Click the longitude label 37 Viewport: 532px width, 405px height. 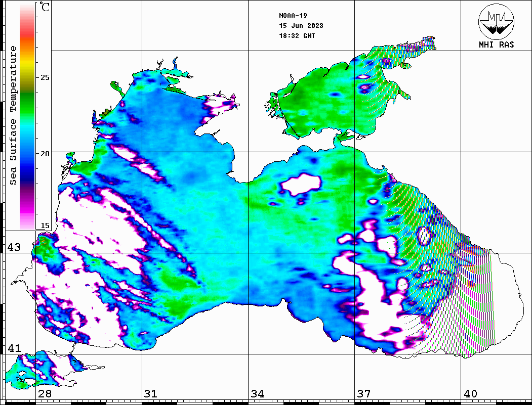click(x=363, y=393)
